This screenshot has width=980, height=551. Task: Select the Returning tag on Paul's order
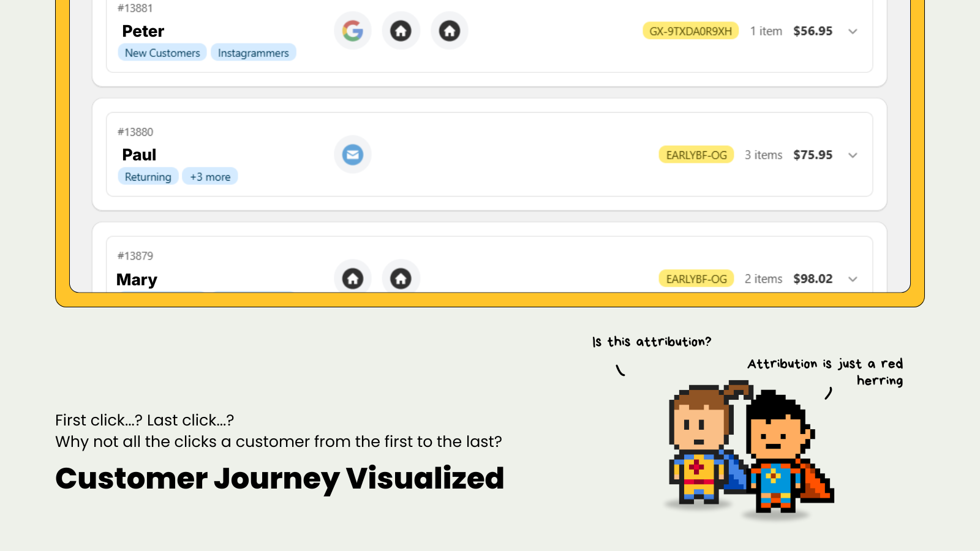tap(148, 176)
